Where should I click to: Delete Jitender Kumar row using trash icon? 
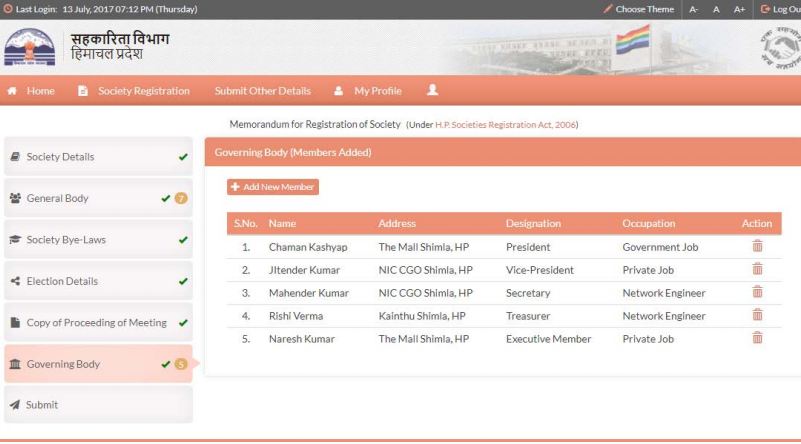[x=757, y=269]
